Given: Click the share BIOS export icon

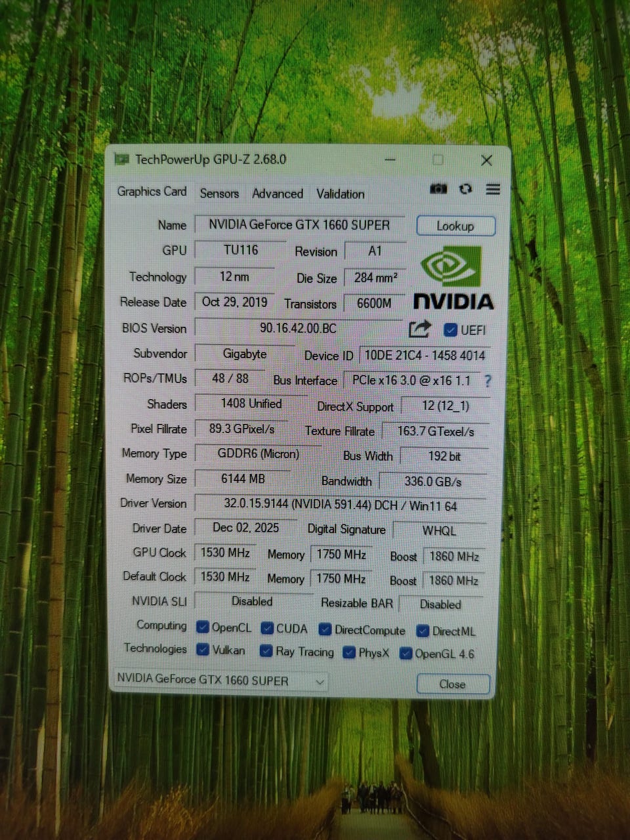Looking at the screenshot, I should click(x=420, y=328).
